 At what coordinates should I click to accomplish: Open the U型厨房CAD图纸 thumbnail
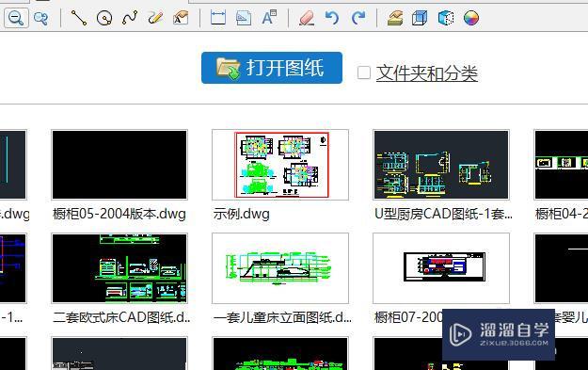pos(441,165)
